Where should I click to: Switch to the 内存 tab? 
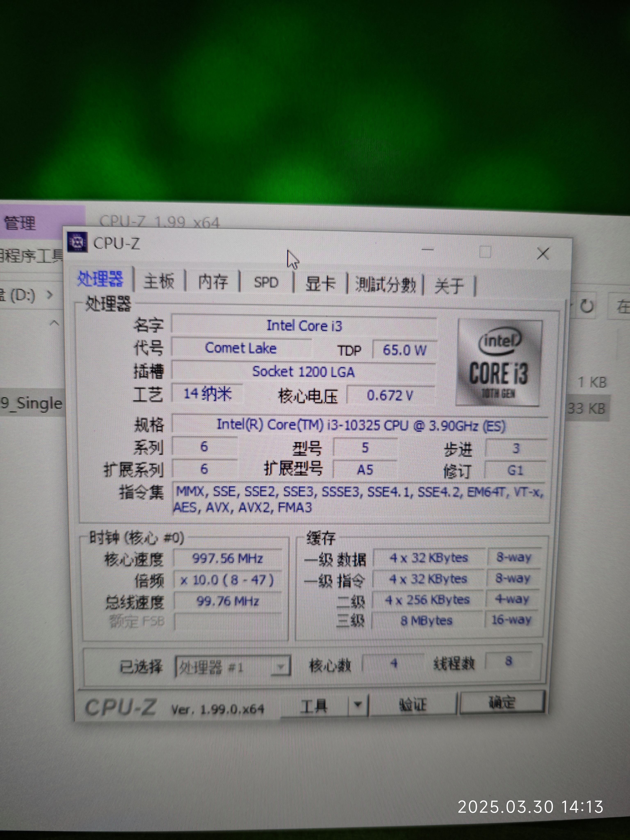click(x=213, y=282)
